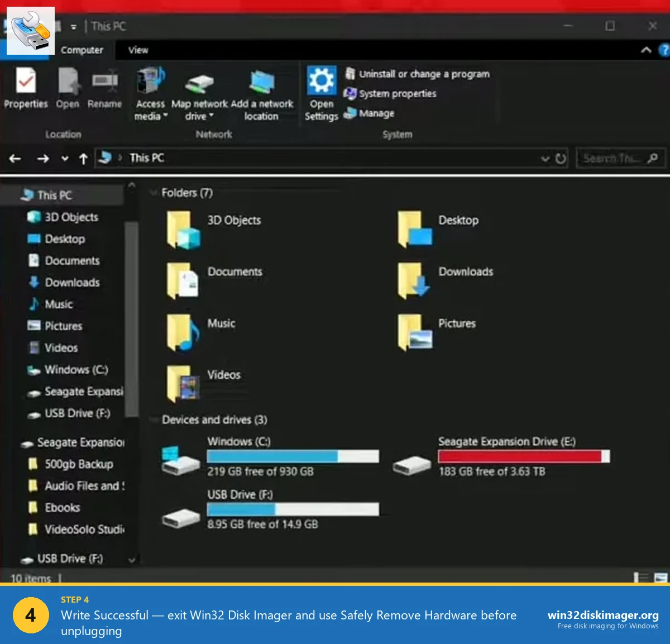Click inside the Search This PC box
Viewport: 670px width, 644px height.
(614, 158)
